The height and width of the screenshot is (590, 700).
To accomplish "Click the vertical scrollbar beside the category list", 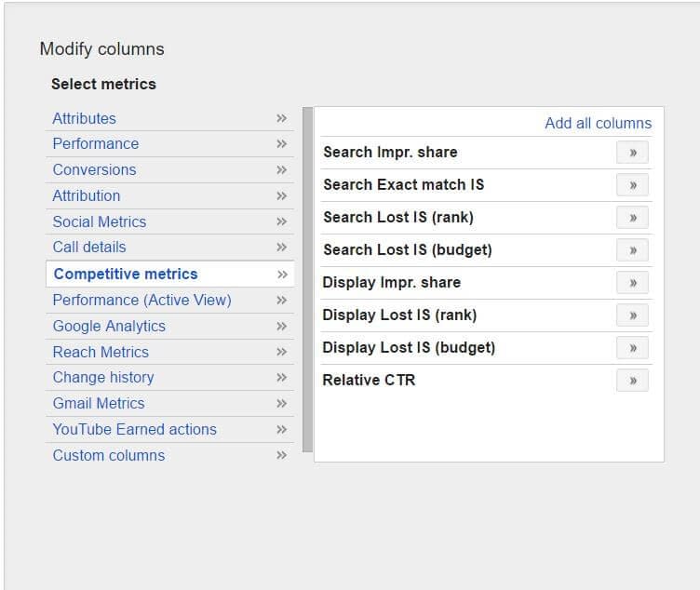I will (307, 279).
